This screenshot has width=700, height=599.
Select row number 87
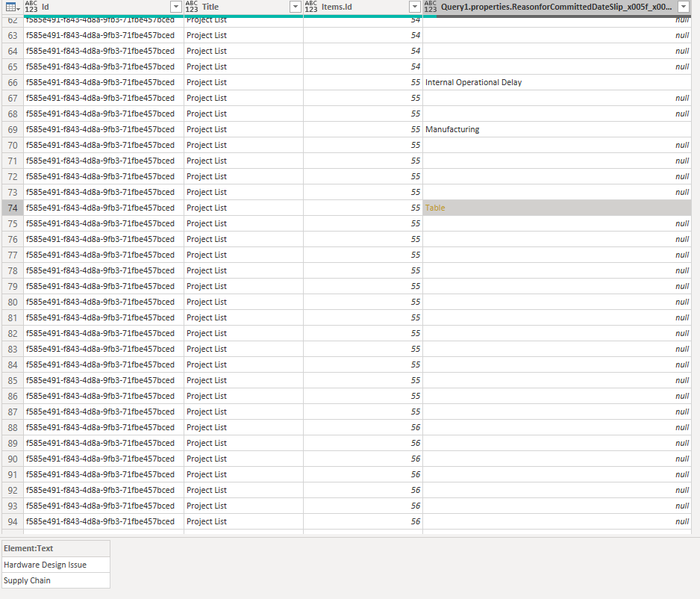[13, 412]
